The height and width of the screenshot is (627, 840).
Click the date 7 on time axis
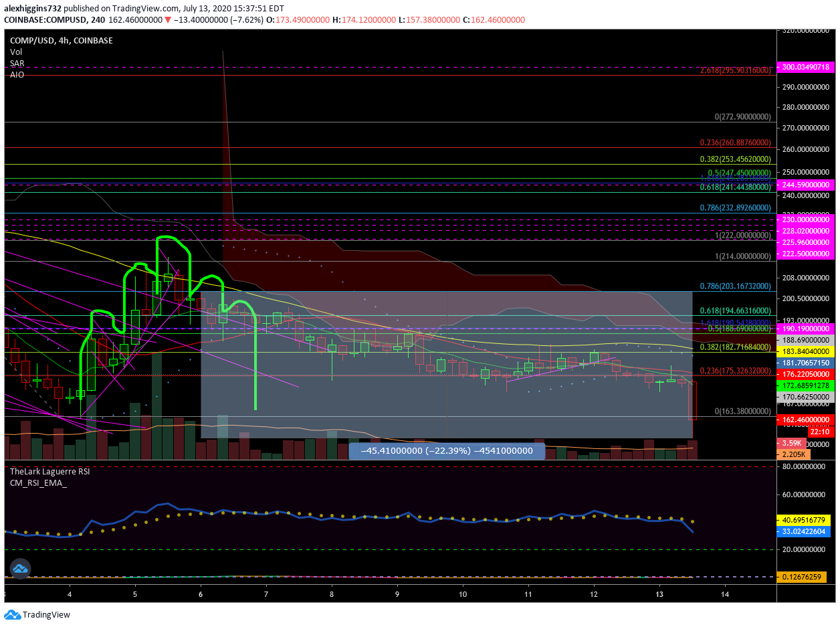click(266, 594)
